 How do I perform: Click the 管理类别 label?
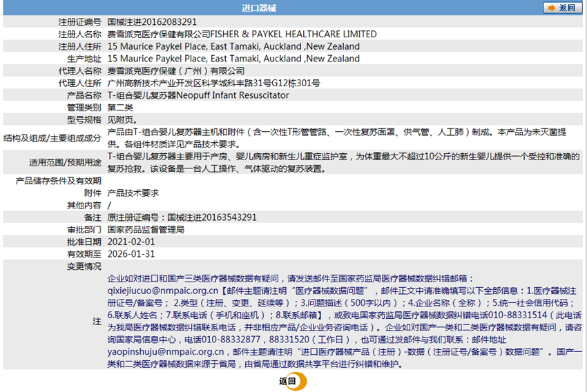[x=84, y=108]
